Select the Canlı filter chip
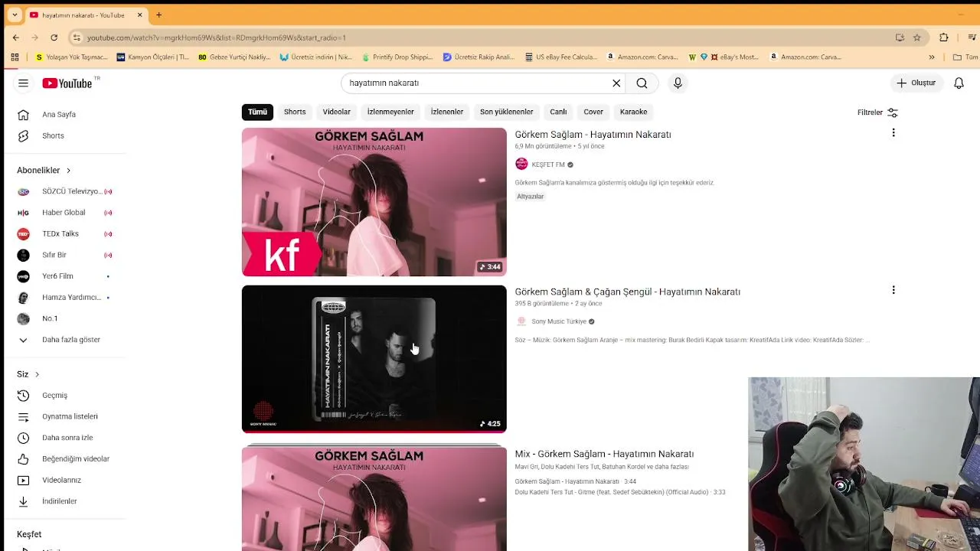This screenshot has width=980, height=551. pyautogui.click(x=558, y=112)
